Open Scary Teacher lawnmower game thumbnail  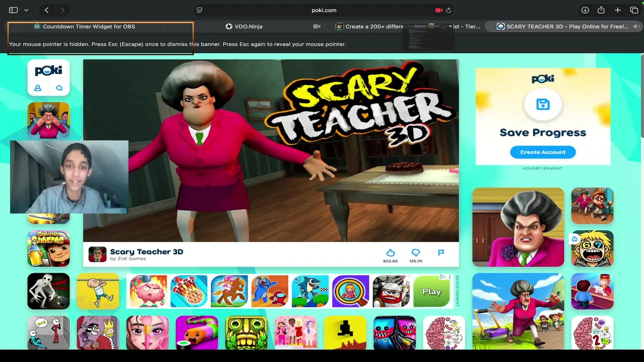point(518,311)
